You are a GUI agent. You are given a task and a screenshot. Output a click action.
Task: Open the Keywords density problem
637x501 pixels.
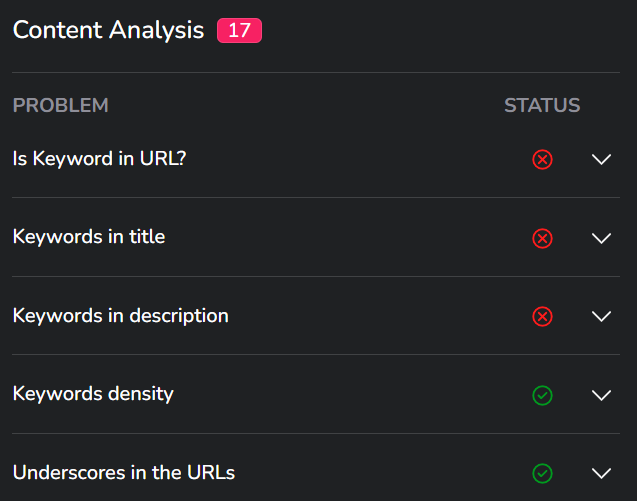[93, 394]
